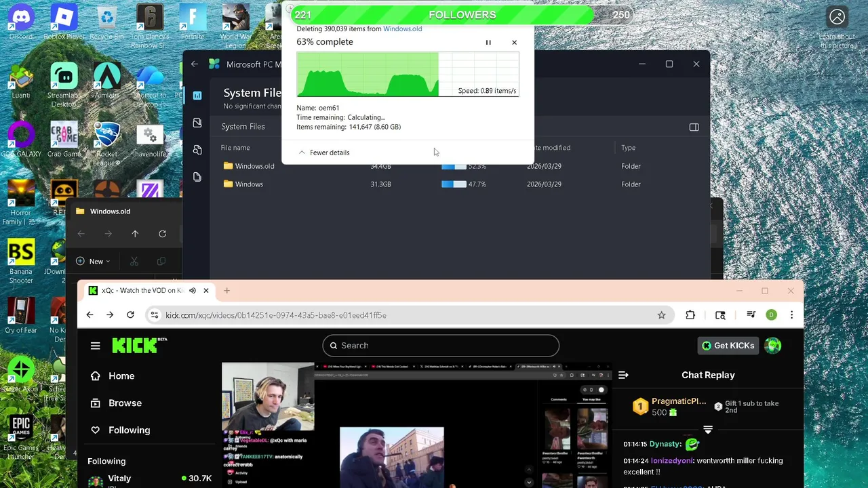
Task: Open Browse in Kick sidebar
Action: (116, 403)
